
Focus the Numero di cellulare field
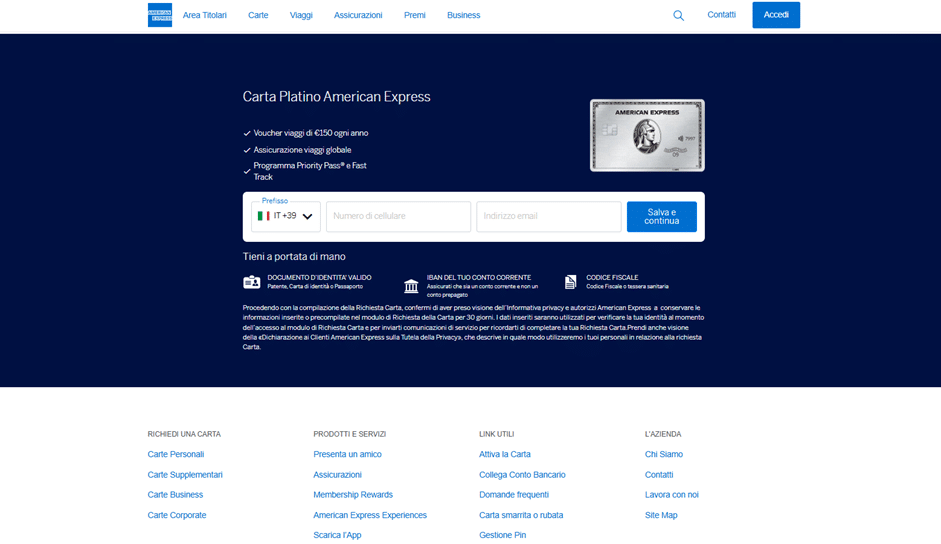point(398,216)
